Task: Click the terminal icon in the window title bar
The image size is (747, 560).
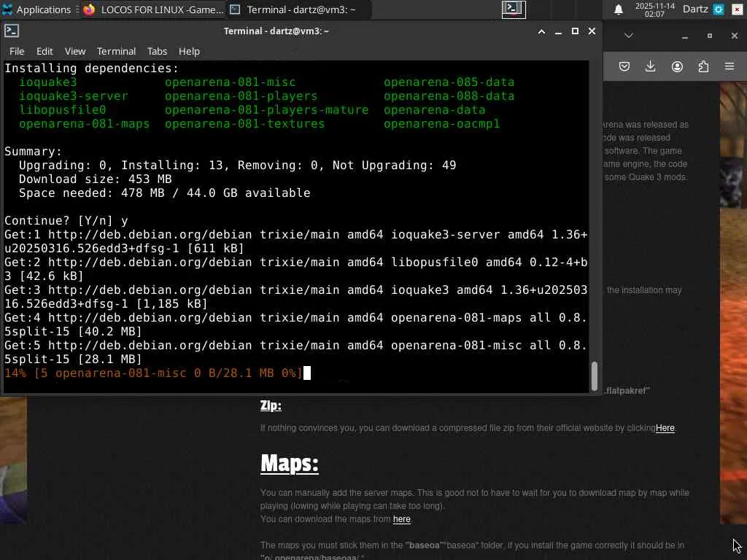Action: click(12, 31)
